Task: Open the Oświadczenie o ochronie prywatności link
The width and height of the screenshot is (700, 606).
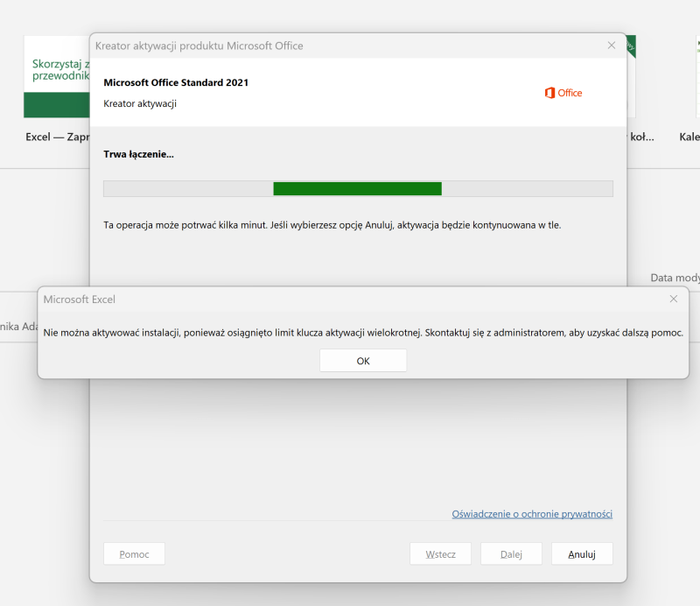Action: pyautogui.click(x=531, y=514)
